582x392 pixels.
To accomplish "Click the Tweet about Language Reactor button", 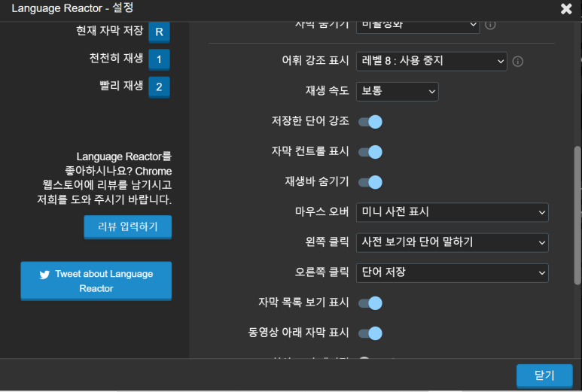I will [96, 281].
